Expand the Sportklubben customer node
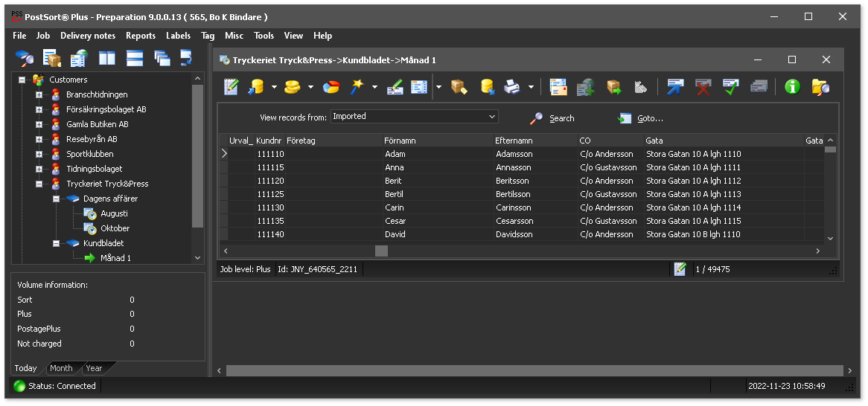This screenshot has height=406, width=868. 39,154
